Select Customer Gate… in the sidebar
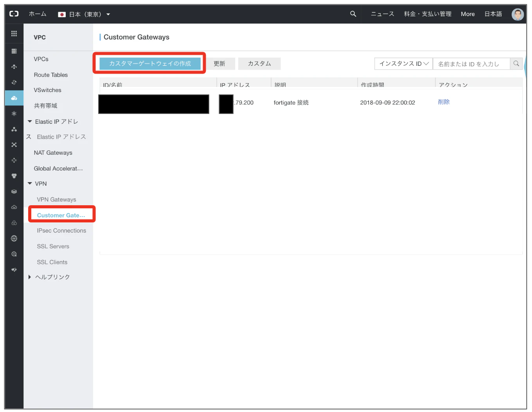Viewport: 532px width, 412px height. pyautogui.click(x=61, y=215)
